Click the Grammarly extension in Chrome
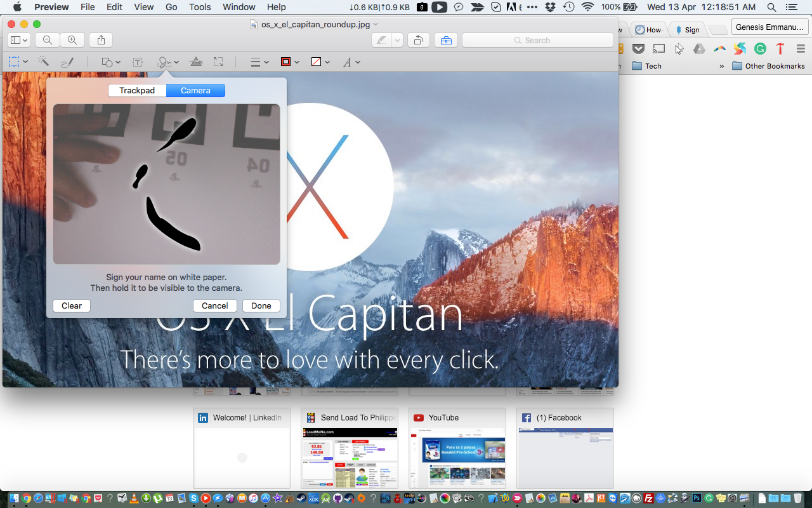Image resolution: width=812 pixels, height=508 pixels. (x=760, y=49)
